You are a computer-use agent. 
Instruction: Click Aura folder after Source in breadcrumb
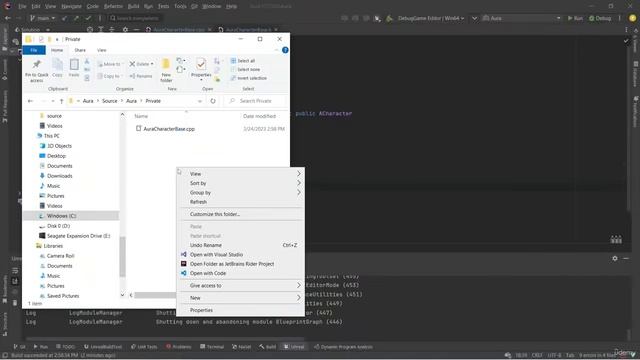[131, 101]
